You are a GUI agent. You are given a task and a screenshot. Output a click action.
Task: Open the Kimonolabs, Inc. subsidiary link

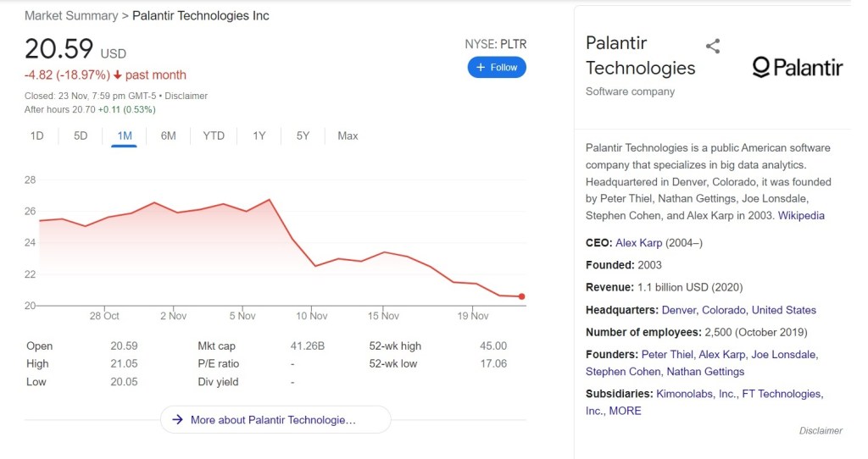point(695,394)
